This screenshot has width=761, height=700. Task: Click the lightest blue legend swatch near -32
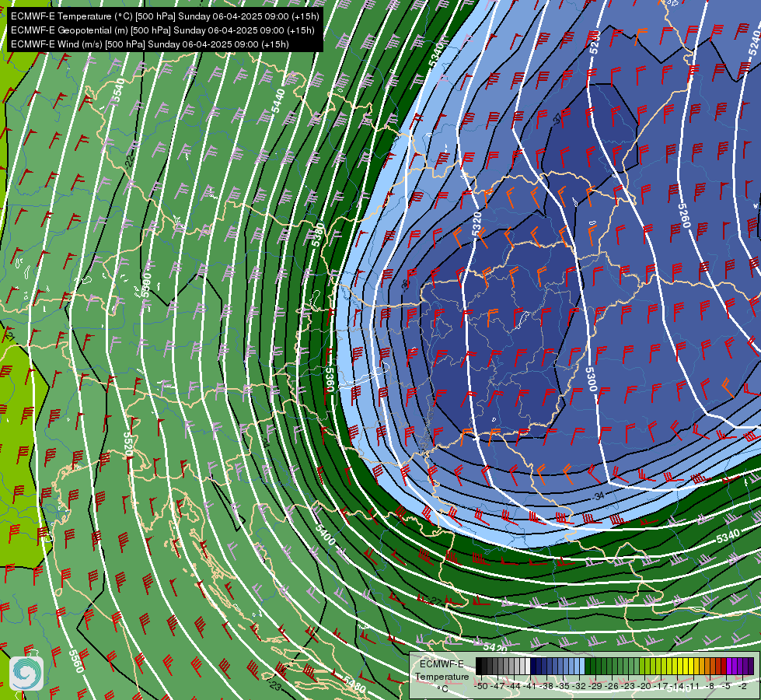(x=582, y=666)
